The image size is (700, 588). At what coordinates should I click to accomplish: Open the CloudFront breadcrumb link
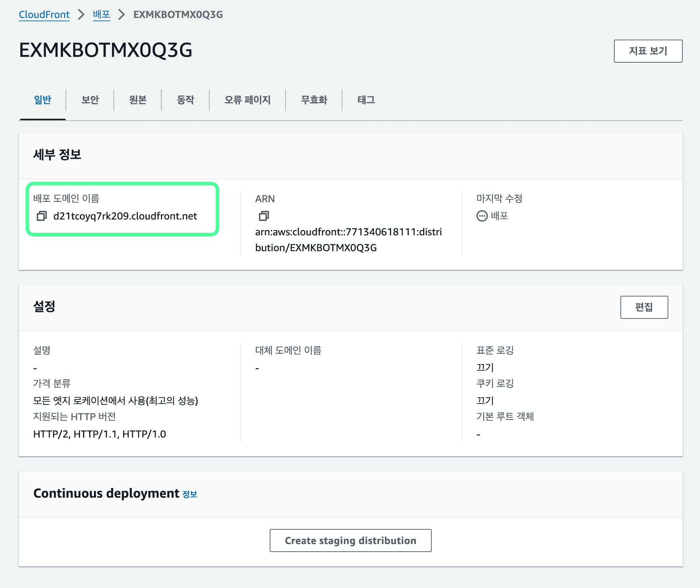coord(44,14)
